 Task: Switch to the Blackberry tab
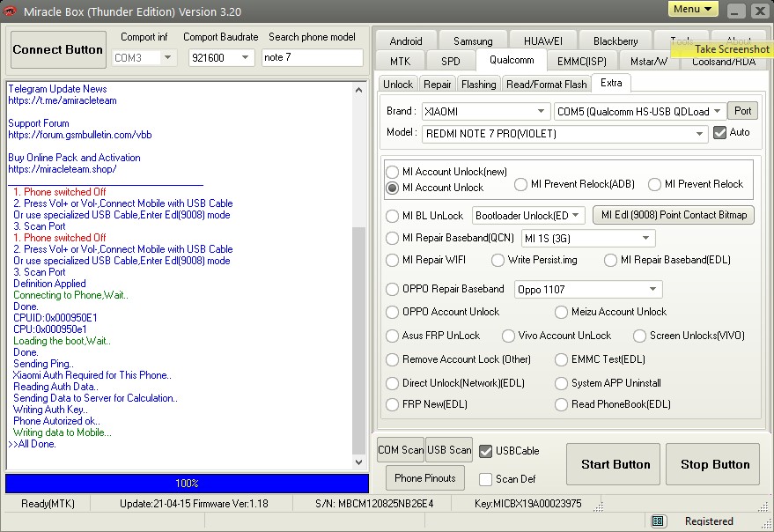616,41
